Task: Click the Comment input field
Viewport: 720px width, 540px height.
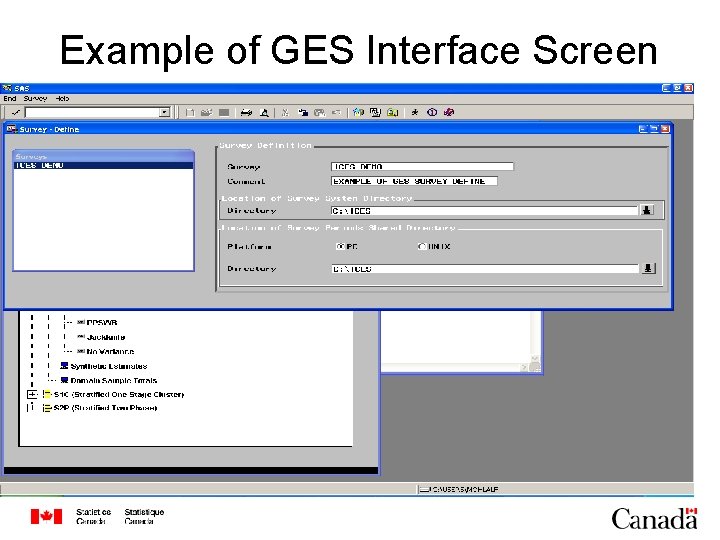Action: click(414, 181)
